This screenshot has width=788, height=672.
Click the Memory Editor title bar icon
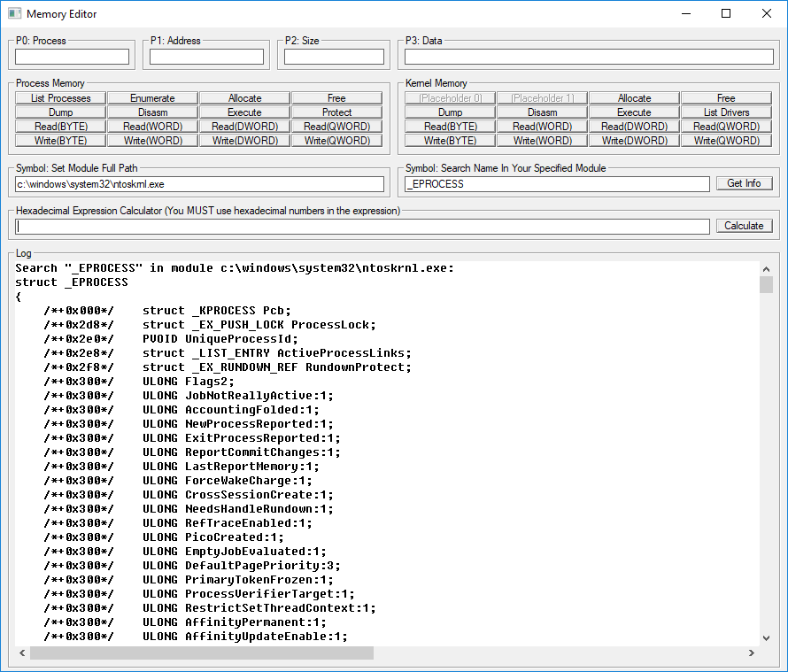click(14, 13)
